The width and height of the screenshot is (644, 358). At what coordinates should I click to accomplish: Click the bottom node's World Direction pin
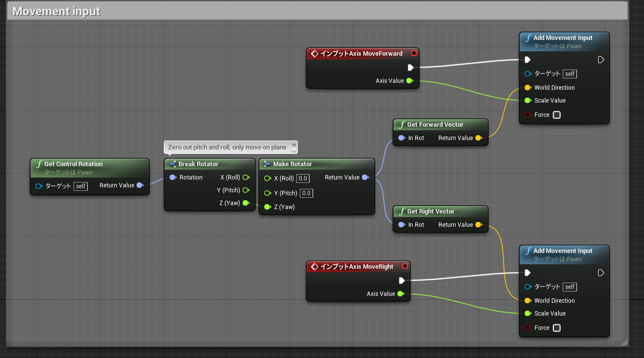coord(528,301)
